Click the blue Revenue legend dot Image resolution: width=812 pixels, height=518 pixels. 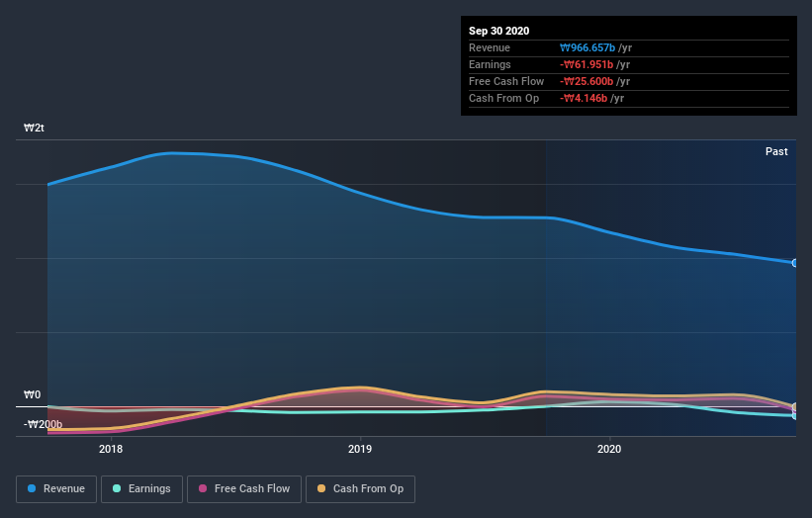(32, 488)
